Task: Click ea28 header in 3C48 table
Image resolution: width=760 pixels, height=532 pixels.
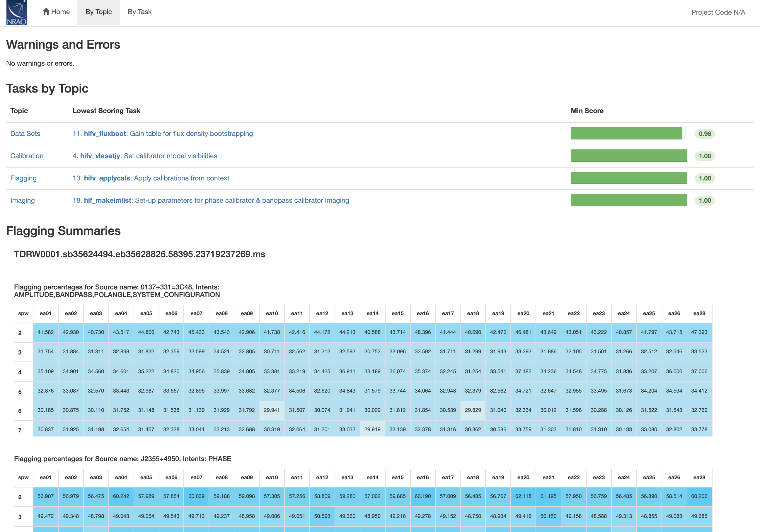Action: (x=699, y=313)
